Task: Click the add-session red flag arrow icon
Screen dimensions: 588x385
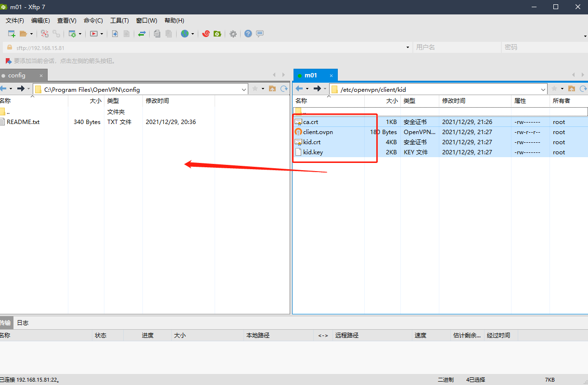Action: (8, 61)
